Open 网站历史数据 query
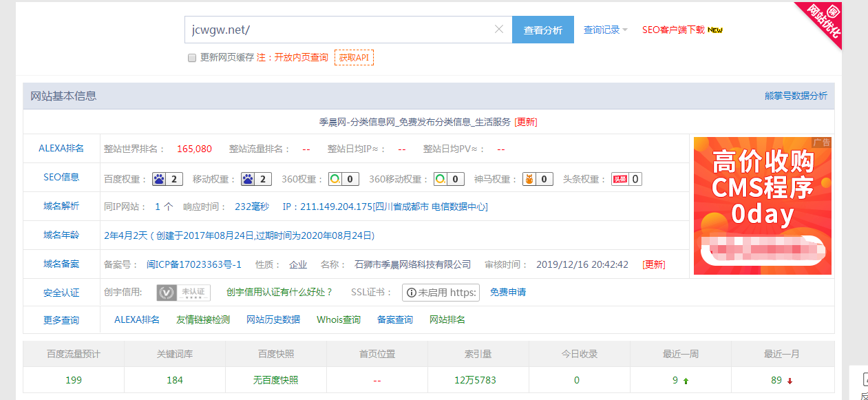 [273, 319]
